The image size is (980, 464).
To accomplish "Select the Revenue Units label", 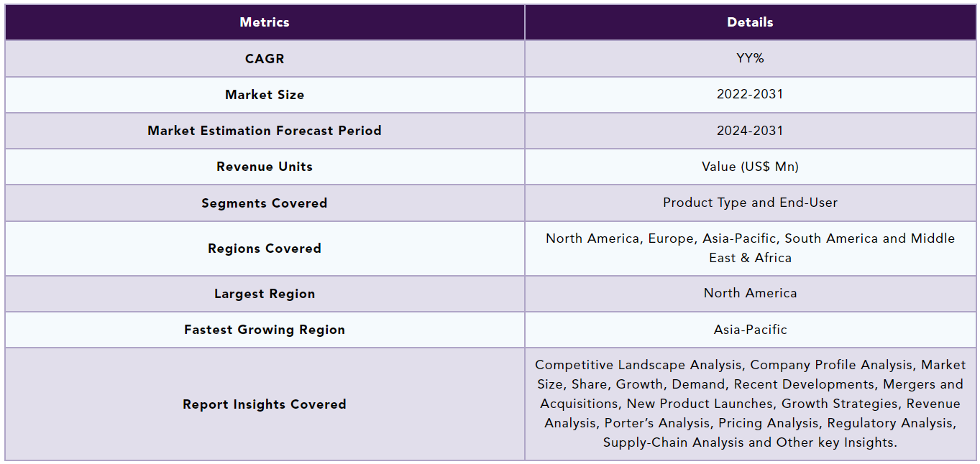I will pos(265,167).
